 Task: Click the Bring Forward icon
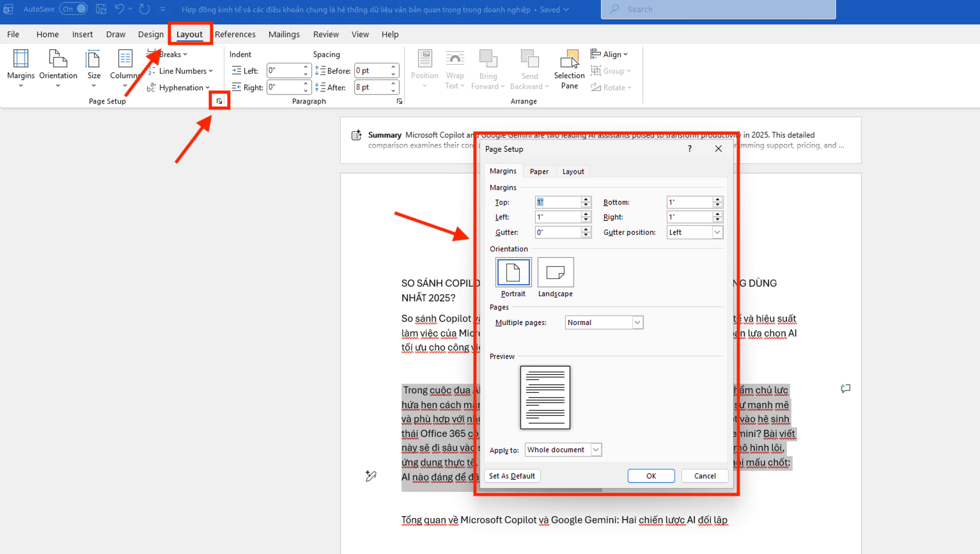(x=488, y=69)
